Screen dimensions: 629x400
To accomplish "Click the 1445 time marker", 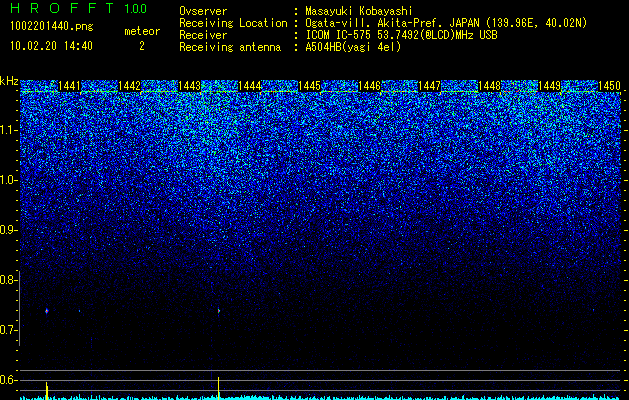I will coord(309,86).
